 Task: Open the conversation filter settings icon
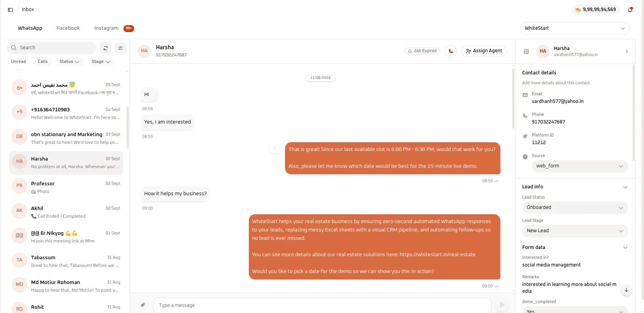120,48
